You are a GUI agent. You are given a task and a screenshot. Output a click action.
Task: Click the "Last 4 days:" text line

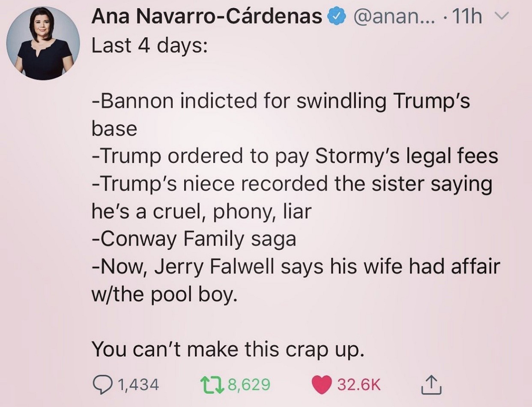(149, 45)
